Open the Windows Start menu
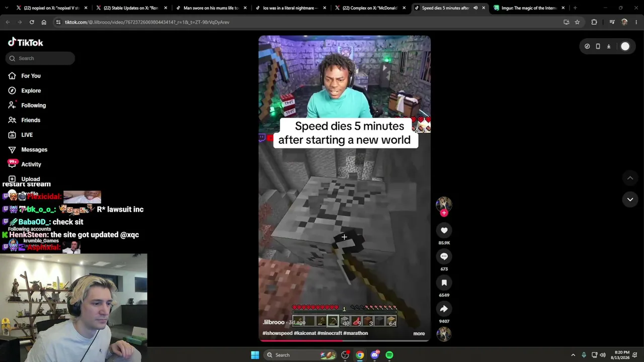This screenshot has width=644, height=362. click(255, 355)
